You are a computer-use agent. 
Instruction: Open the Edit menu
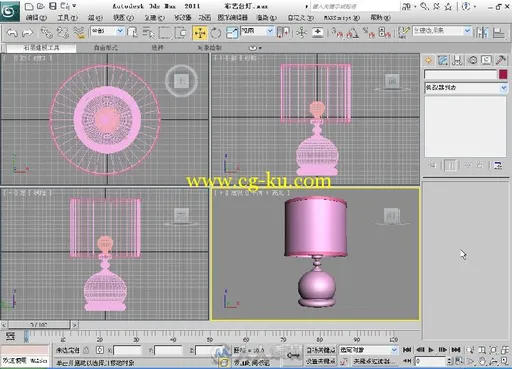[36, 18]
